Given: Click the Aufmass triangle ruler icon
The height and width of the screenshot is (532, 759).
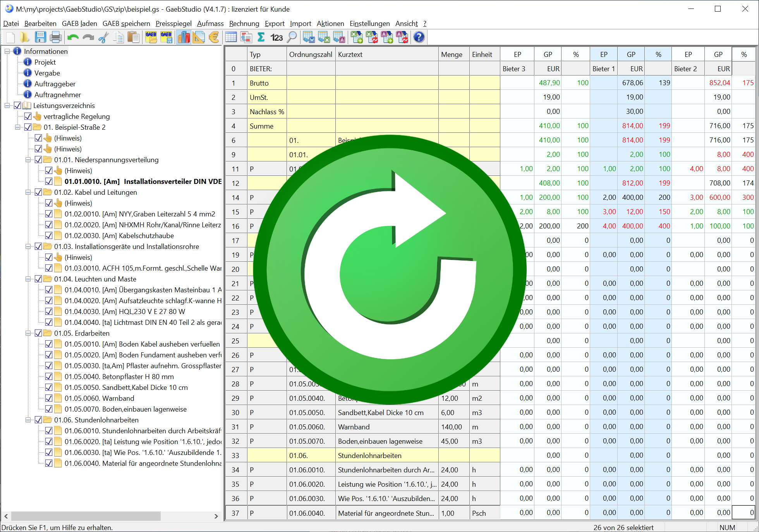Looking at the screenshot, I should (199, 38).
